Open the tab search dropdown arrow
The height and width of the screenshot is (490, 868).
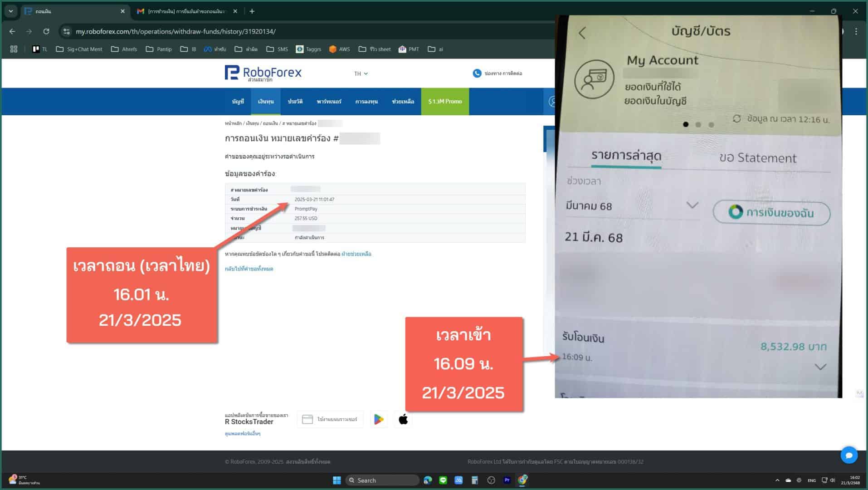11,11
